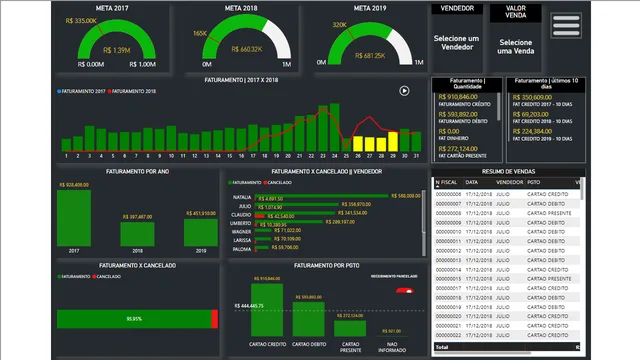Sort table by DATA column header
The height and width of the screenshot is (360, 640).
click(471, 182)
